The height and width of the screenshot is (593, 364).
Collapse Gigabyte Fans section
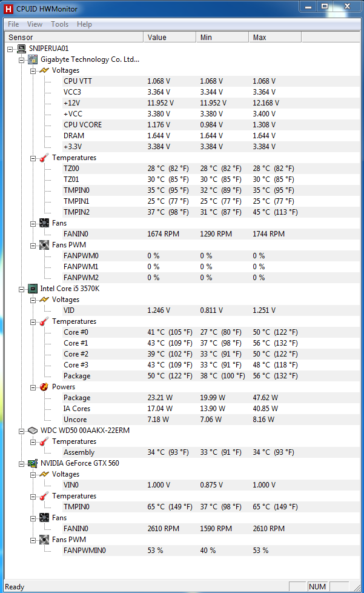tap(33, 224)
